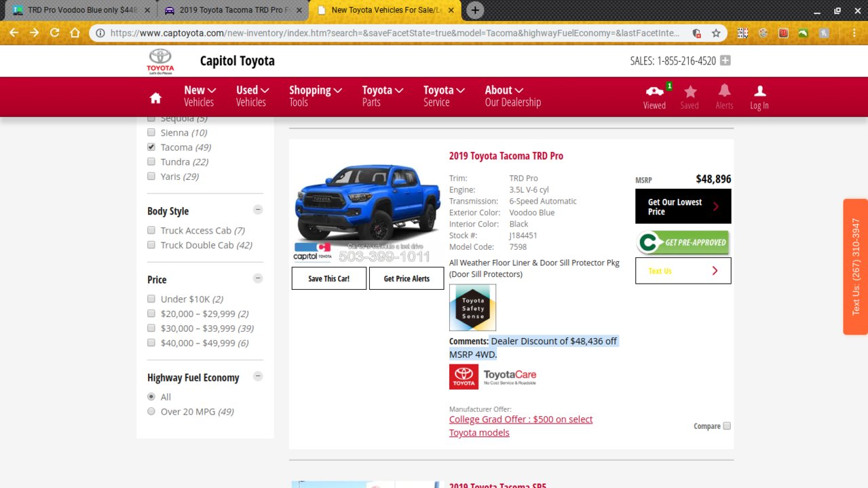
Task: Select the New Toyota Vehicles For Sale tab
Action: [x=383, y=10]
